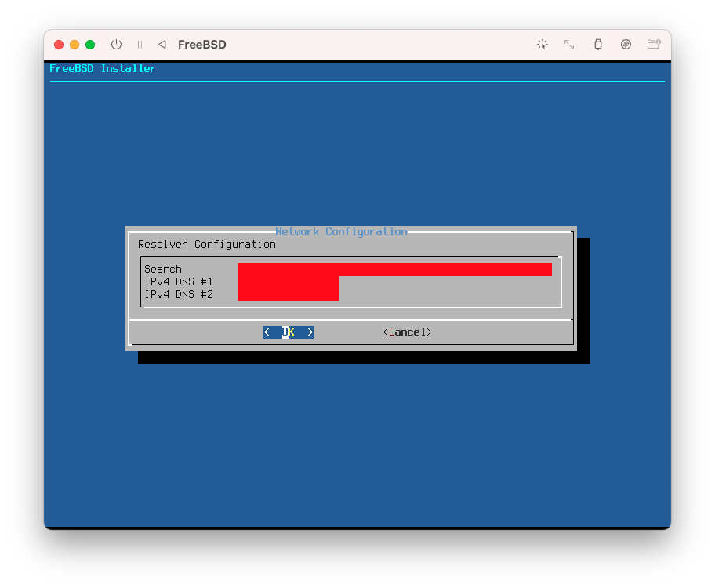Open the USB devices icon
Image resolution: width=715 pixels, height=588 pixels.
598,44
